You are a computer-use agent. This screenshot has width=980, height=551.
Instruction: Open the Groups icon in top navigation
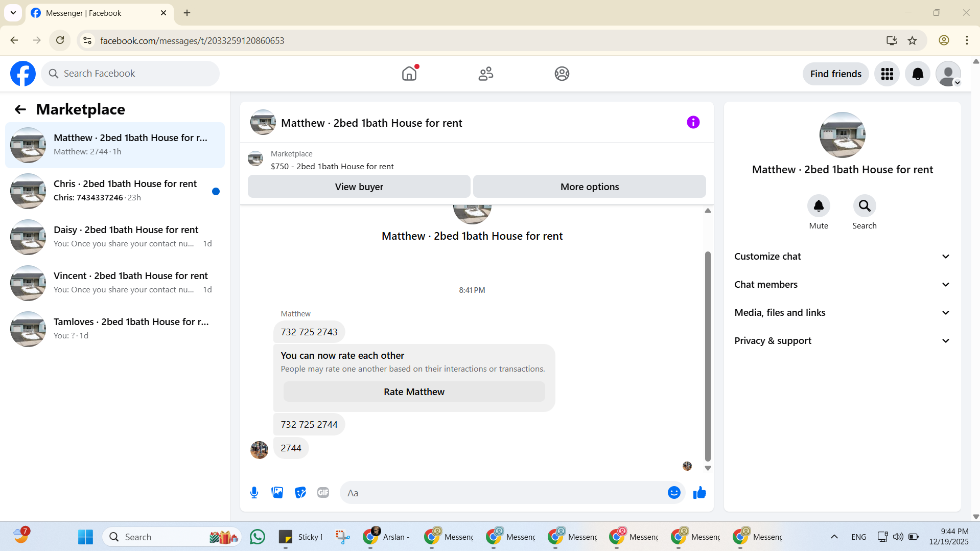[562, 74]
